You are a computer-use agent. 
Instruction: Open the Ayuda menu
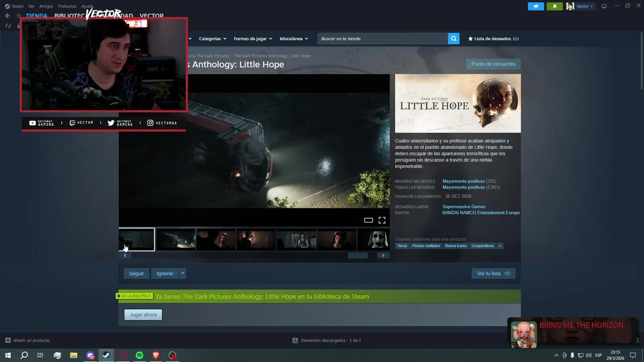click(87, 6)
